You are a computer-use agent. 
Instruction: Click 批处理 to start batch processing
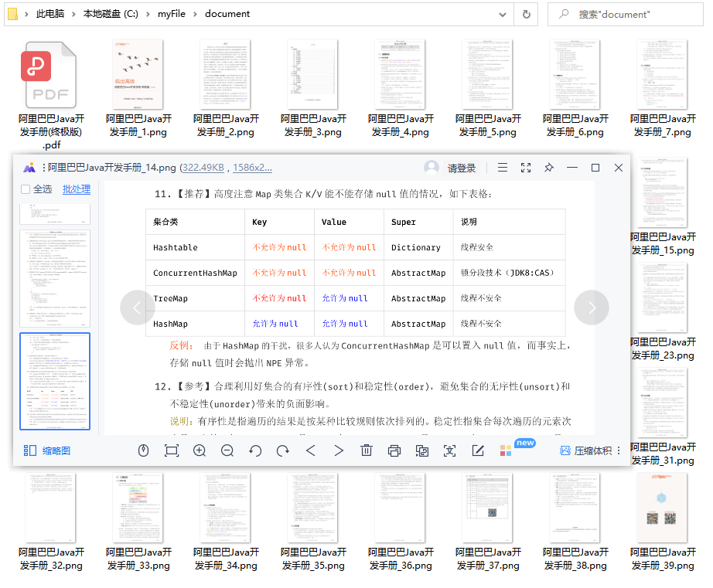pos(77,189)
